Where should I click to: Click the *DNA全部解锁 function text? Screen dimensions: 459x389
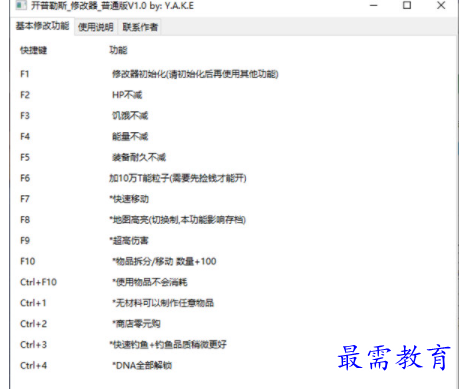coord(142,365)
